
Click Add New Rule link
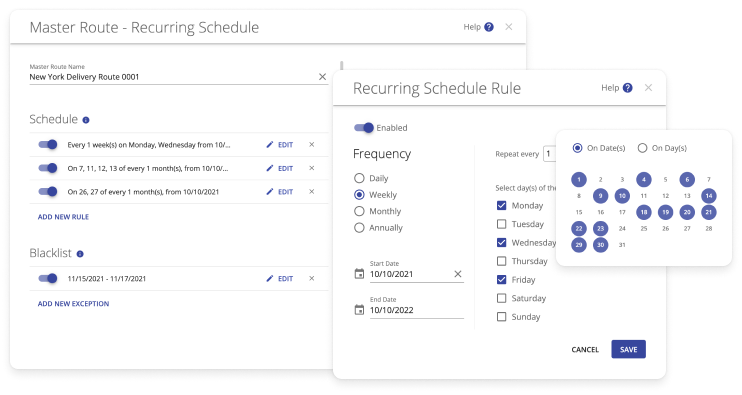tap(63, 217)
